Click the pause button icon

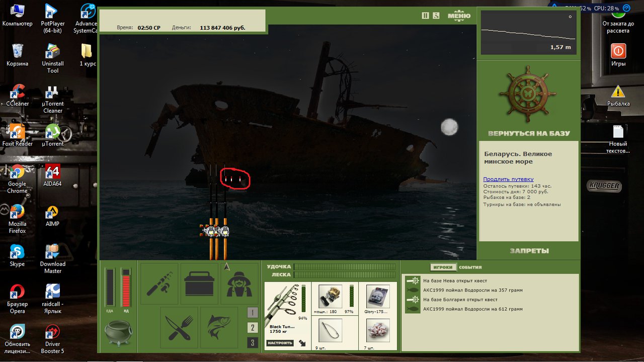pyautogui.click(x=425, y=16)
